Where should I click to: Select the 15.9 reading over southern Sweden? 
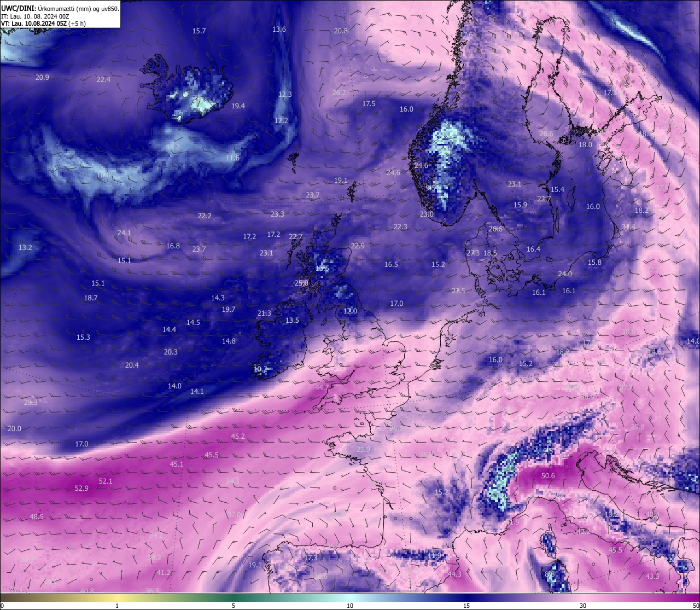520,205
